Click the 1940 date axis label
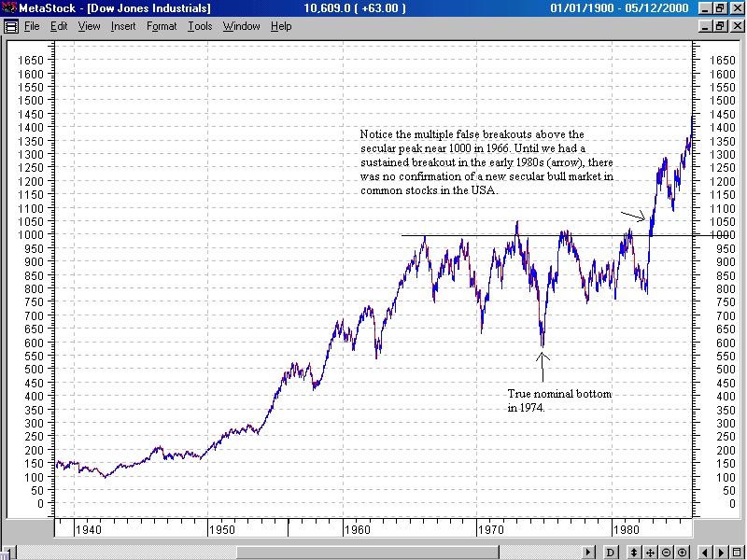 click(88, 529)
